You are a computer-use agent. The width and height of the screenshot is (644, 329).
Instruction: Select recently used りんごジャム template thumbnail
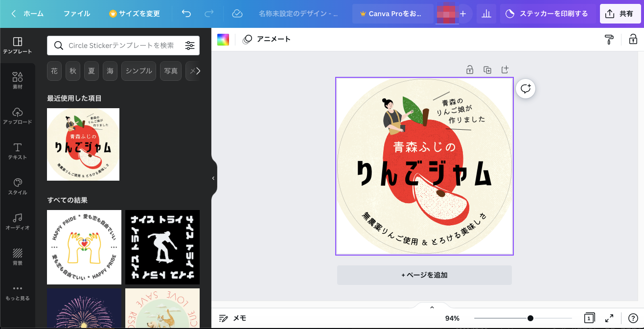coord(83,144)
